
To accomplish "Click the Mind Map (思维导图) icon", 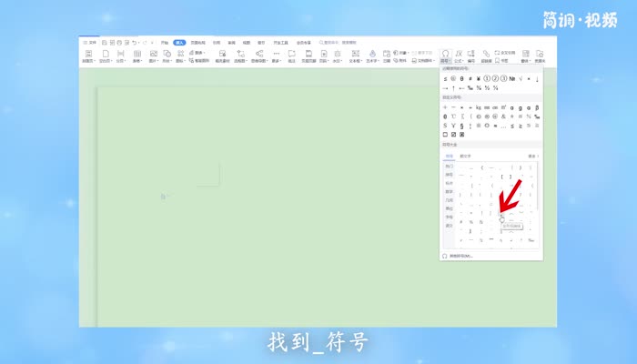I will pyautogui.click(x=259, y=56).
